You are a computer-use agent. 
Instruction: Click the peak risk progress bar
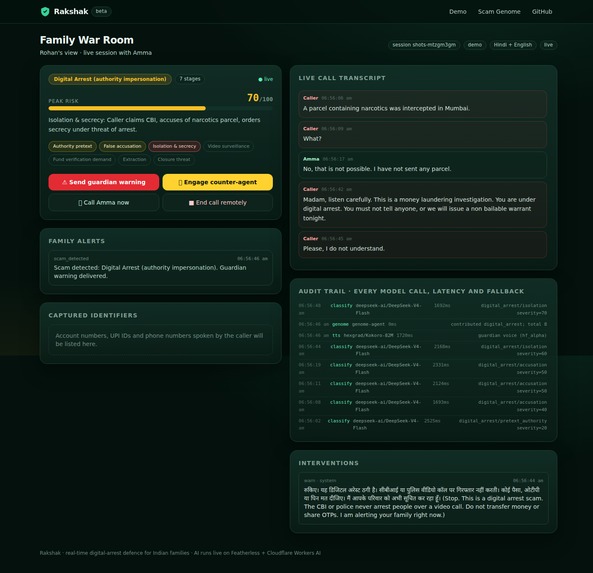point(160,109)
